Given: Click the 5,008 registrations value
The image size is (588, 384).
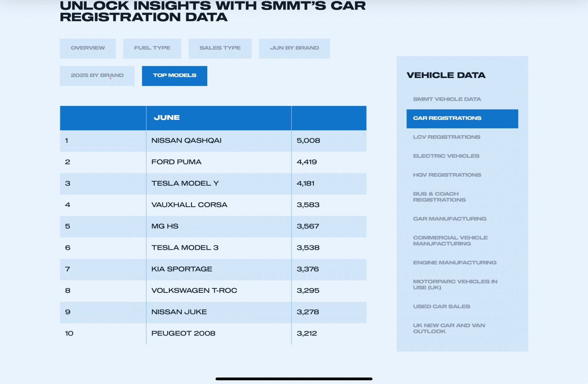Looking at the screenshot, I should pos(308,141).
